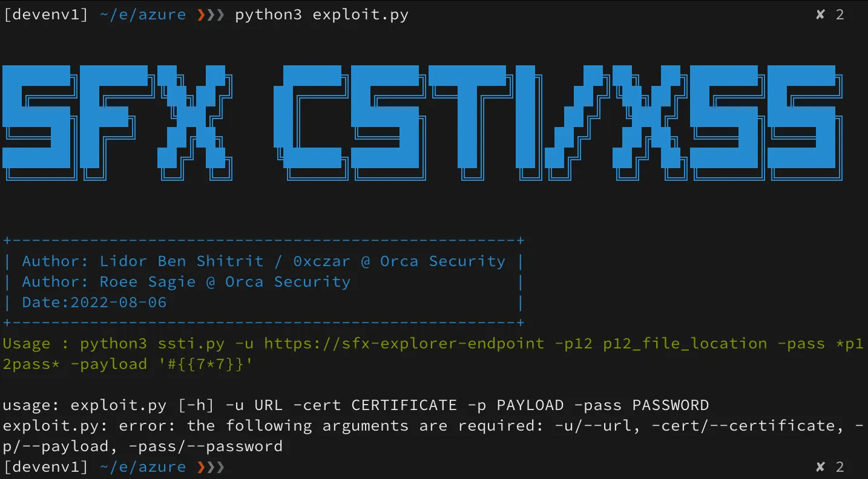Click the top-right '✘ 2' exit status
The width and height of the screenshot is (868, 479).
coord(830,15)
